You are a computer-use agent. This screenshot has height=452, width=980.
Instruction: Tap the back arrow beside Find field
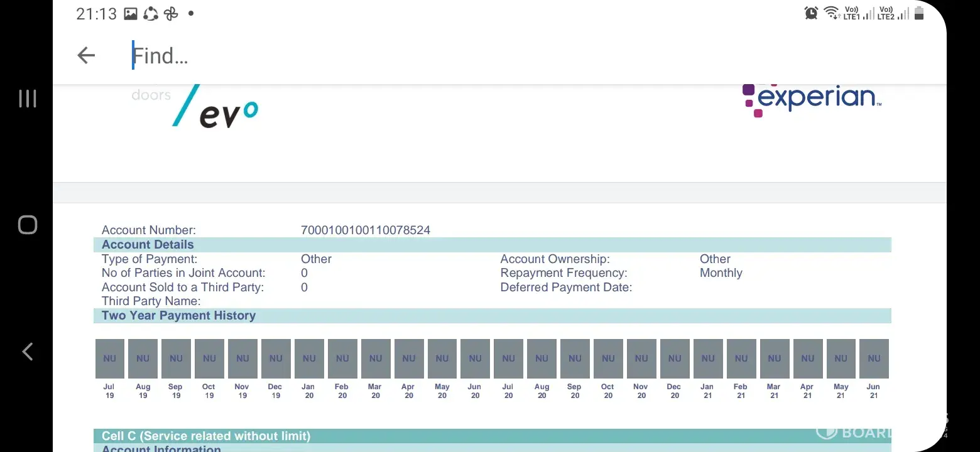tap(86, 56)
